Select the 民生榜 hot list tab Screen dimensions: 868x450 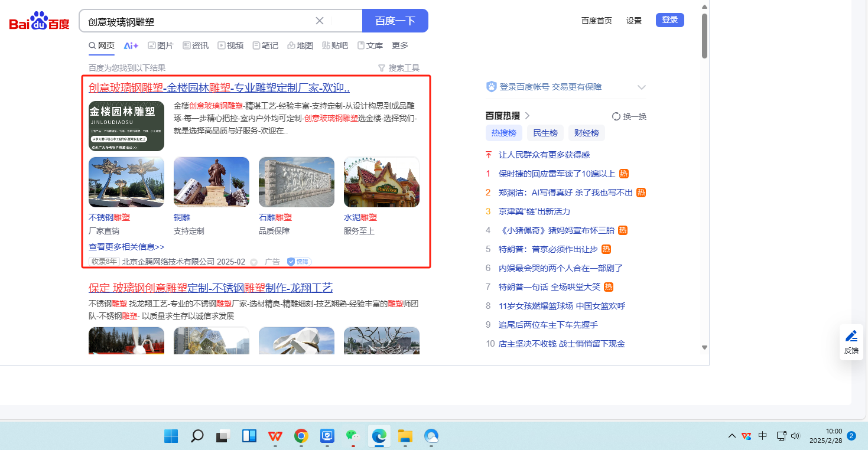click(545, 133)
